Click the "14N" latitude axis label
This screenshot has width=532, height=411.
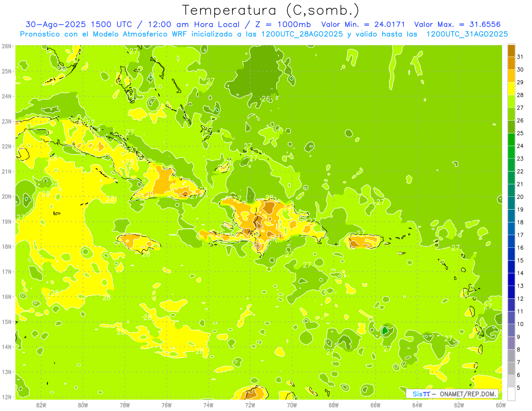7,347
